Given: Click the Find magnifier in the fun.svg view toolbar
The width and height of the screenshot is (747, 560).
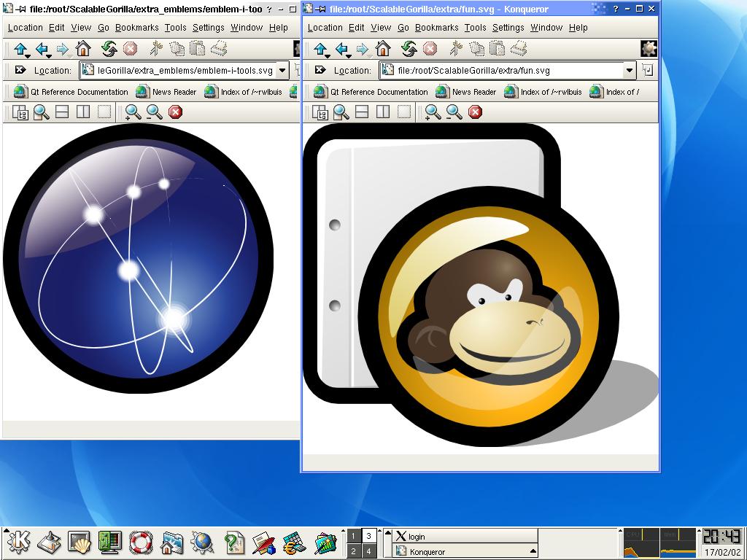Looking at the screenshot, I should [341, 112].
